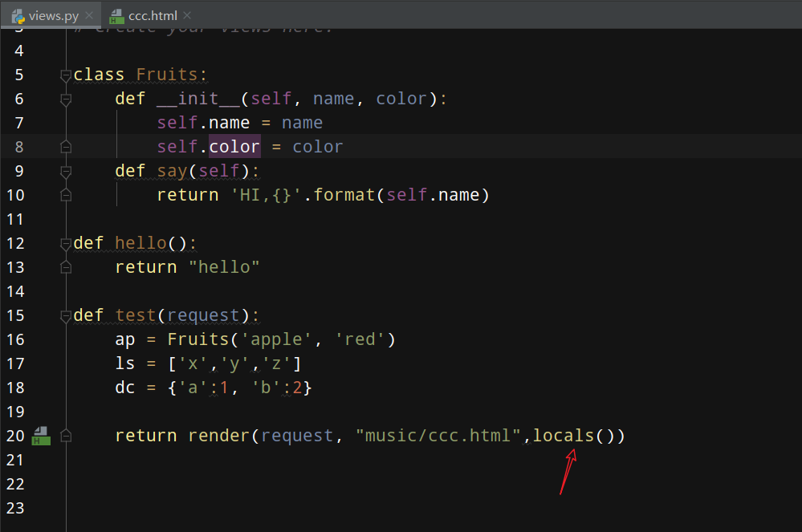Fold the say method on line 9

pyautogui.click(x=66, y=172)
